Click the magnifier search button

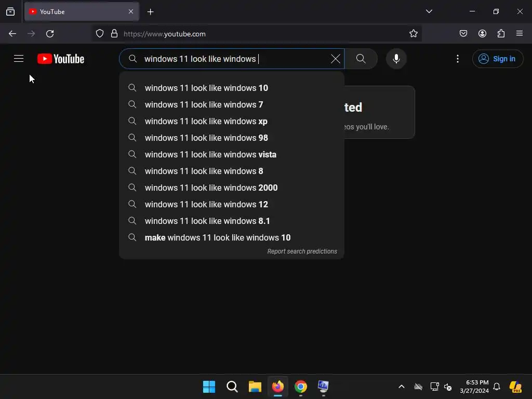click(361, 59)
